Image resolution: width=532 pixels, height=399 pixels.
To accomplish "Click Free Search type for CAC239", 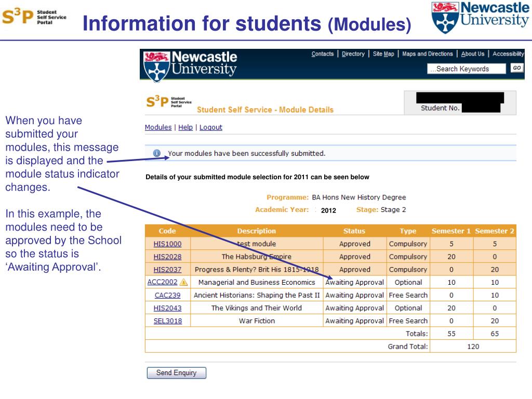I will click(x=408, y=295).
